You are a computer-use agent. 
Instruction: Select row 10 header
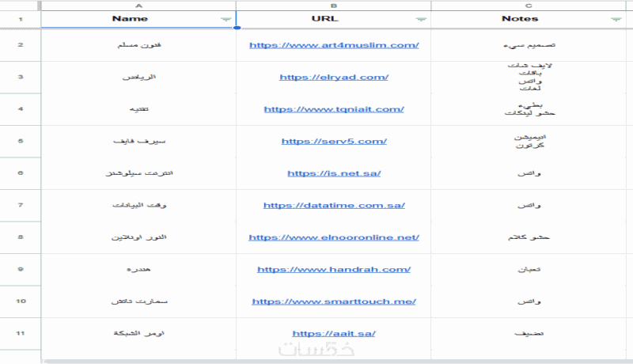coord(21,301)
